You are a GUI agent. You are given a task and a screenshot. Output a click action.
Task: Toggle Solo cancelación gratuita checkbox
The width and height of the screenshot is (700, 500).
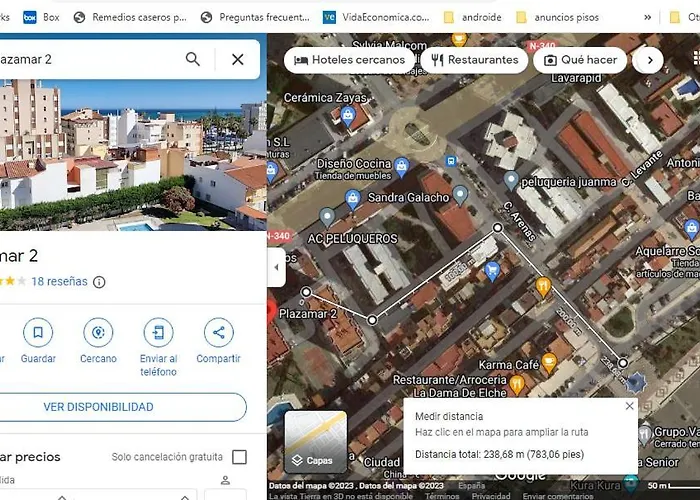239,457
